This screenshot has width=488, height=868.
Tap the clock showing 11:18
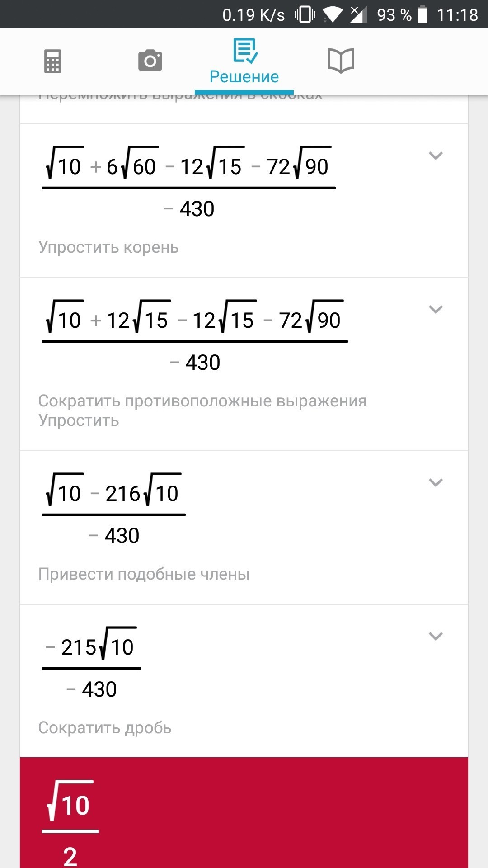tap(457, 15)
